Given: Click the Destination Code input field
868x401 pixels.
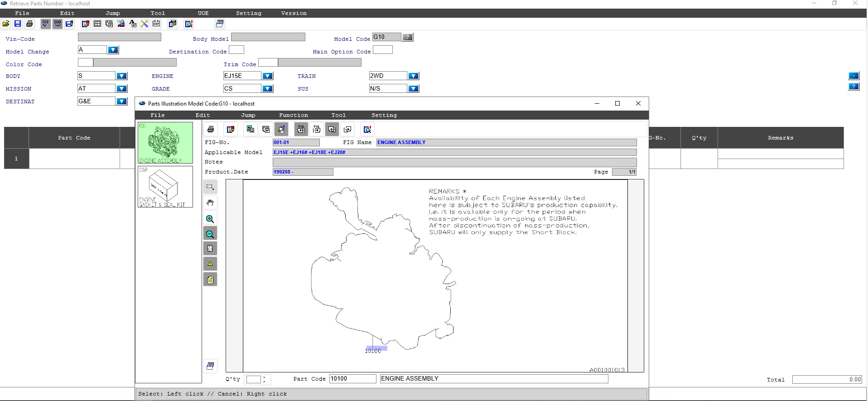Looking at the screenshot, I should point(236,50).
